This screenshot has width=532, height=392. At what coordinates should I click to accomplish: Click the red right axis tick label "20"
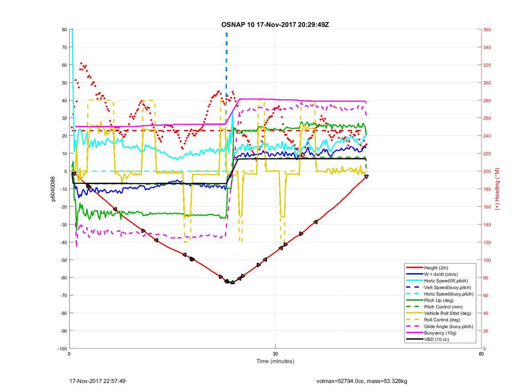tap(486, 331)
